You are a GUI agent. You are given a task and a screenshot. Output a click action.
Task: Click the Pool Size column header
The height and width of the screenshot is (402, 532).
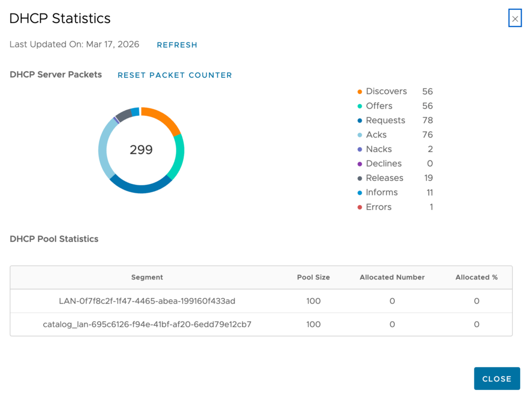click(x=313, y=277)
